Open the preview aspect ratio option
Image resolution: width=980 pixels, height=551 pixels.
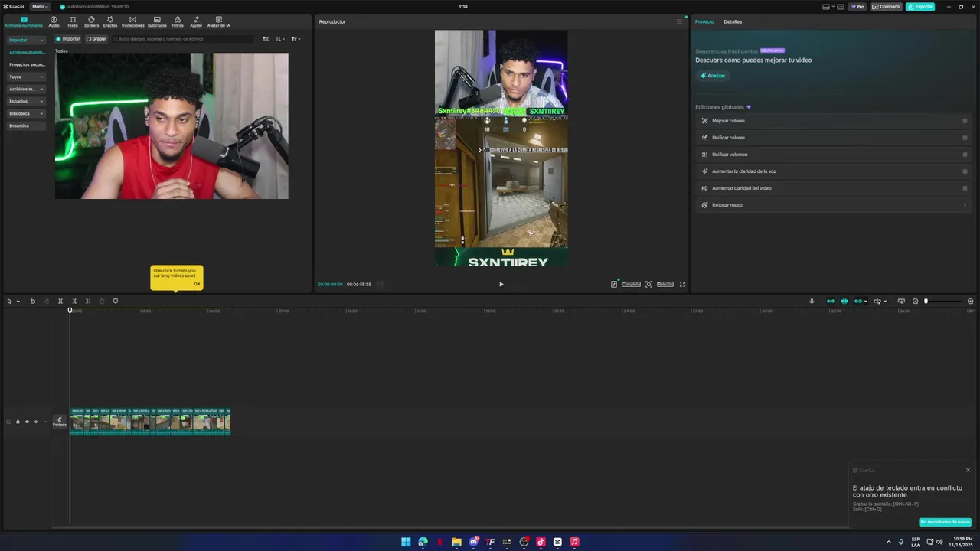[x=665, y=284]
